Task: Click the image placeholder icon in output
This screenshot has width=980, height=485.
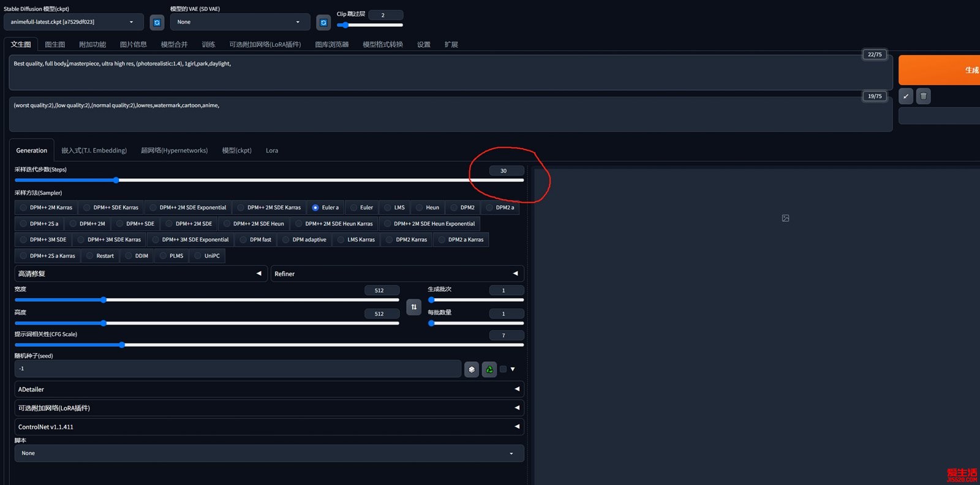Action: tap(785, 218)
